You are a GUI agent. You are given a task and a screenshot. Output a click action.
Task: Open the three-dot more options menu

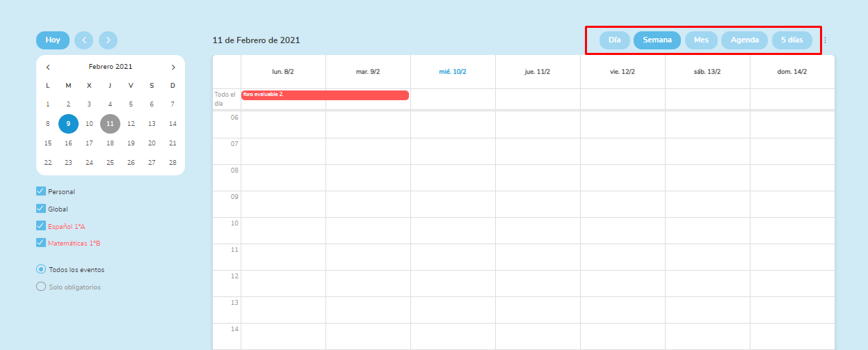coord(825,40)
